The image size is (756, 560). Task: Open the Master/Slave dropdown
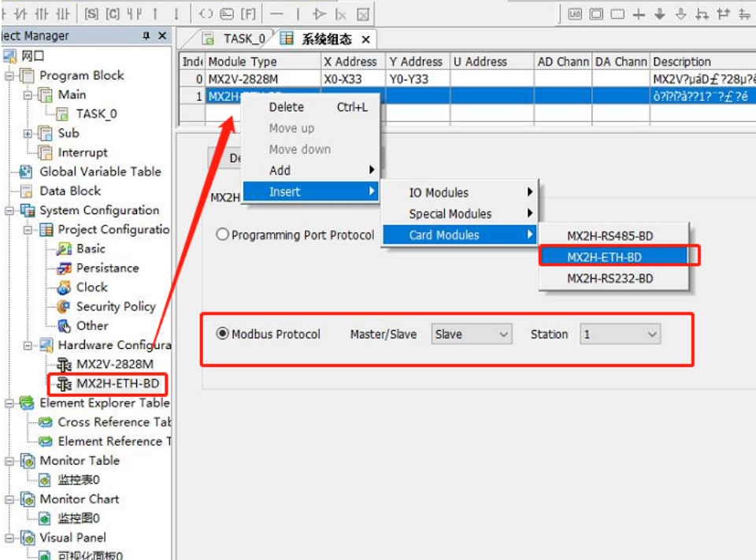pyautogui.click(x=472, y=335)
